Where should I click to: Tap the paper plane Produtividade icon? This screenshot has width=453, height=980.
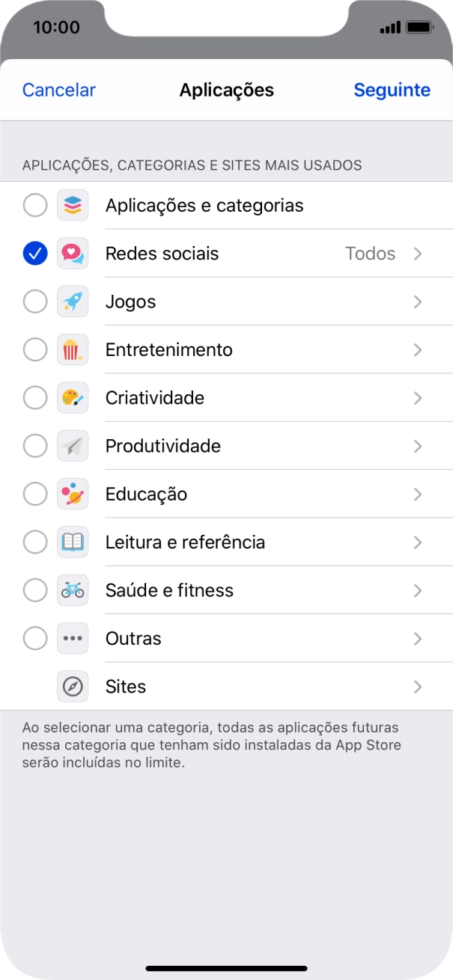coord(73,446)
